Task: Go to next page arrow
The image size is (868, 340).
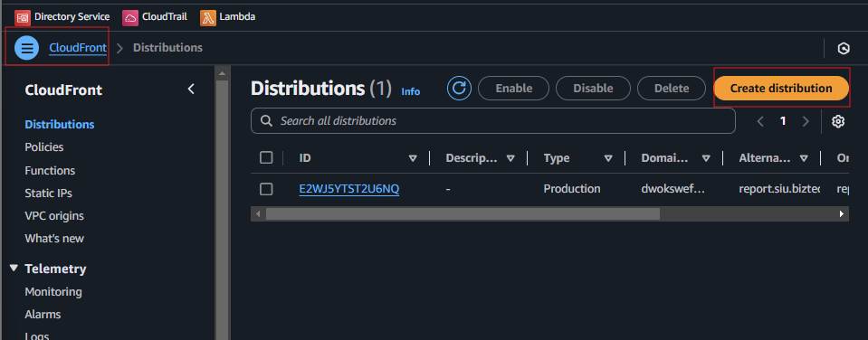Action: click(x=806, y=122)
